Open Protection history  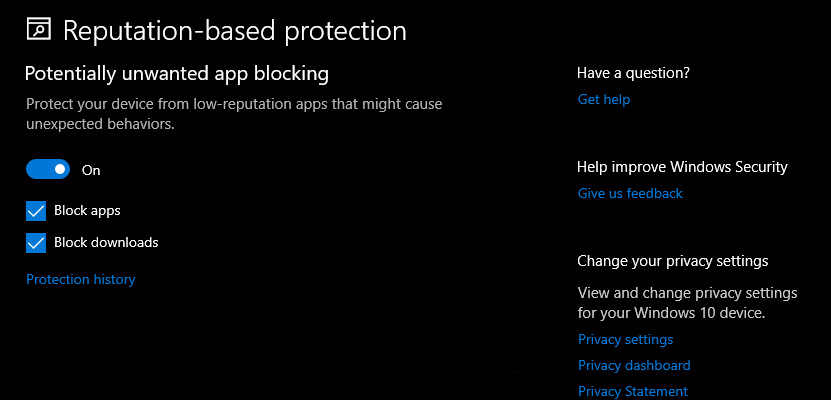[x=81, y=279]
